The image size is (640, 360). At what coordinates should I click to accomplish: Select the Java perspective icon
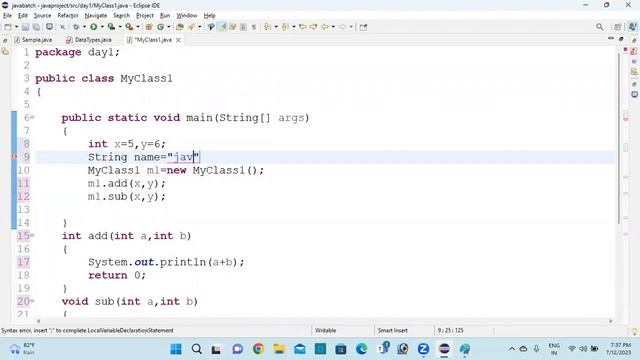click(x=633, y=27)
